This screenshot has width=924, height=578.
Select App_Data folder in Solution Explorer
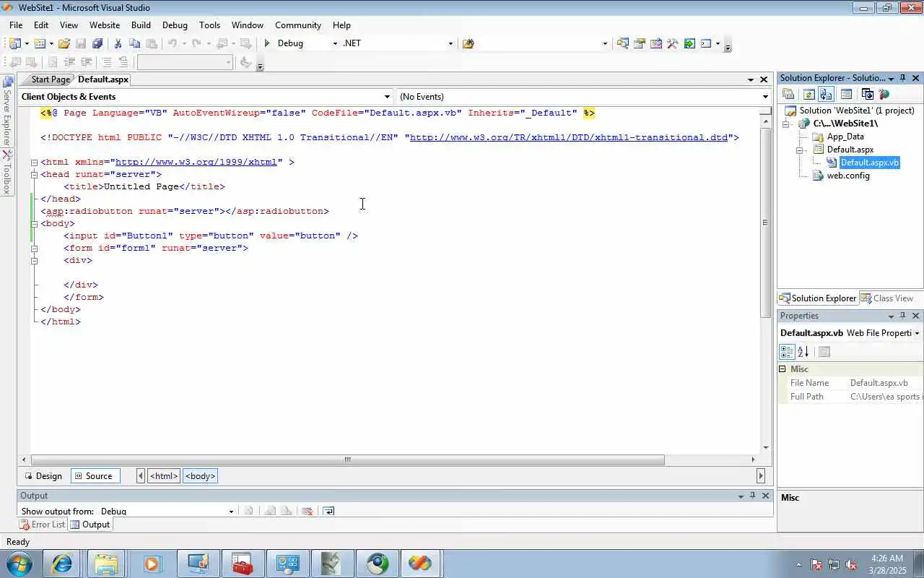tap(845, 137)
